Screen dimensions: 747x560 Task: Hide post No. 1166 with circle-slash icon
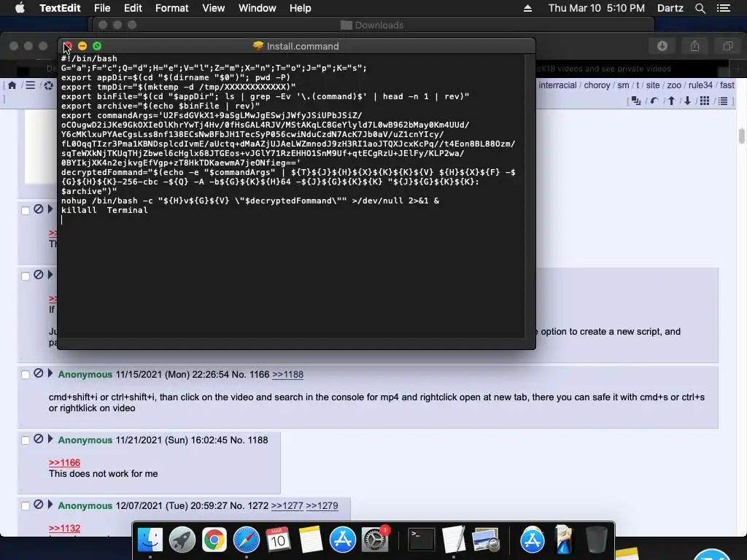click(x=39, y=374)
